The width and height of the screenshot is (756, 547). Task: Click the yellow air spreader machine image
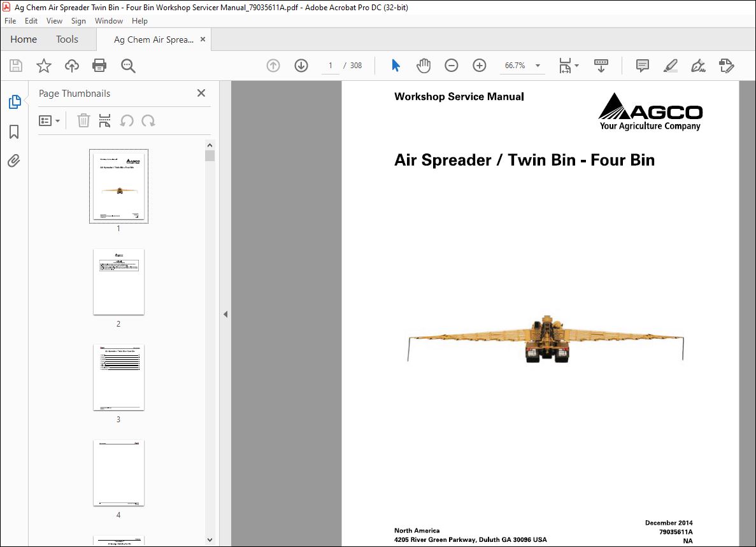546,339
